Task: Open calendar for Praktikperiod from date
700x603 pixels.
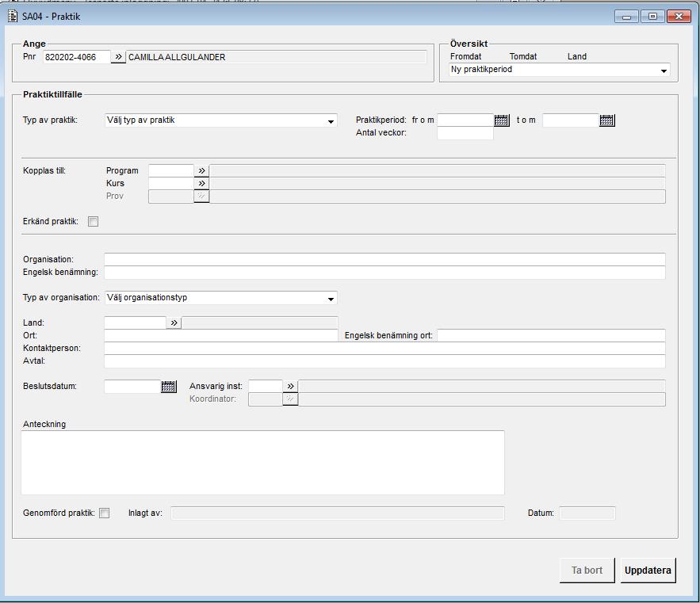Action: [501, 120]
